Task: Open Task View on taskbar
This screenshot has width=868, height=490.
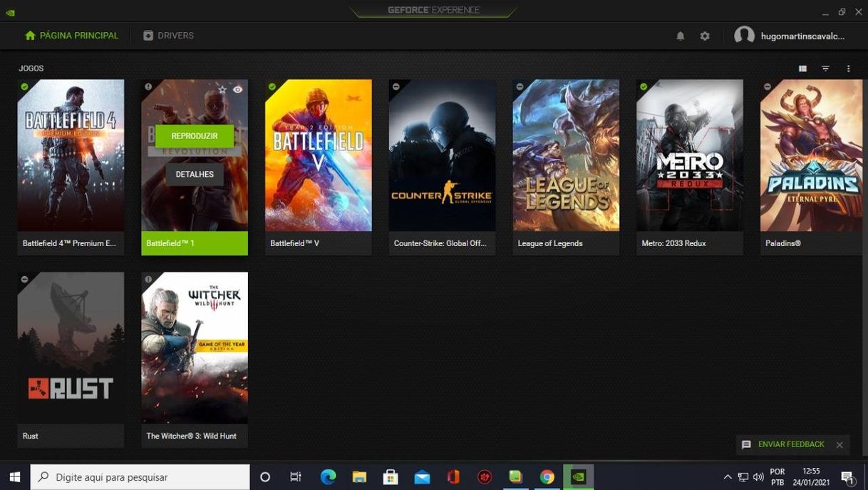Action: coord(296,477)
